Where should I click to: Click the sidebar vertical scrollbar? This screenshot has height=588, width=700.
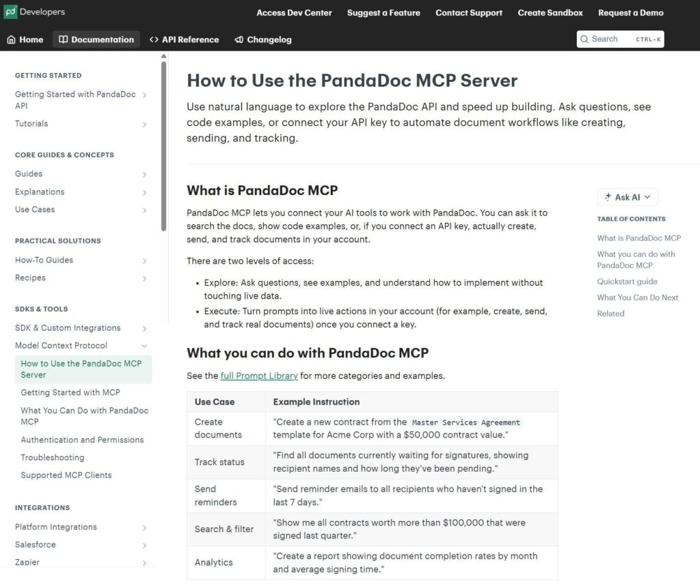163,147
